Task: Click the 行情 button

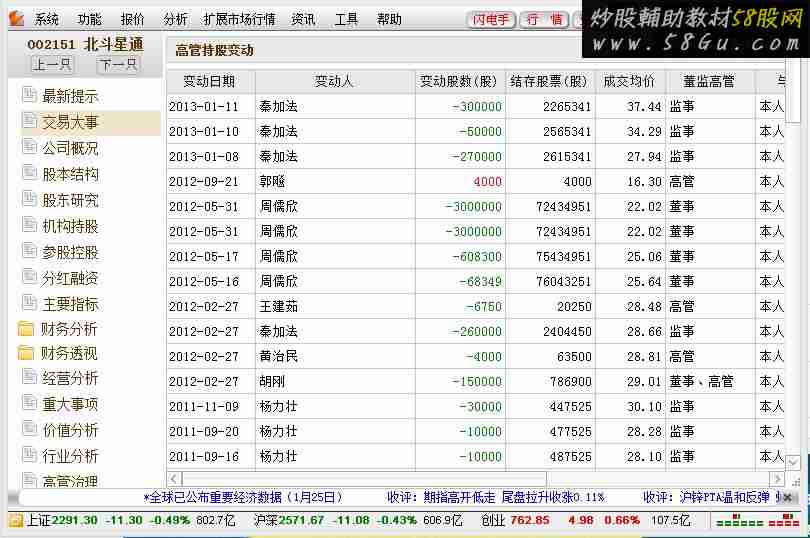Action: [x=544, y=20]
